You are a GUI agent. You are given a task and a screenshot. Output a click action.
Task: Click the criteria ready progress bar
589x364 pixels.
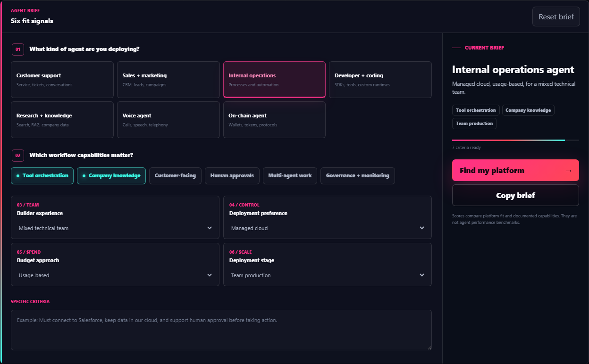click(x=515, y=140)
